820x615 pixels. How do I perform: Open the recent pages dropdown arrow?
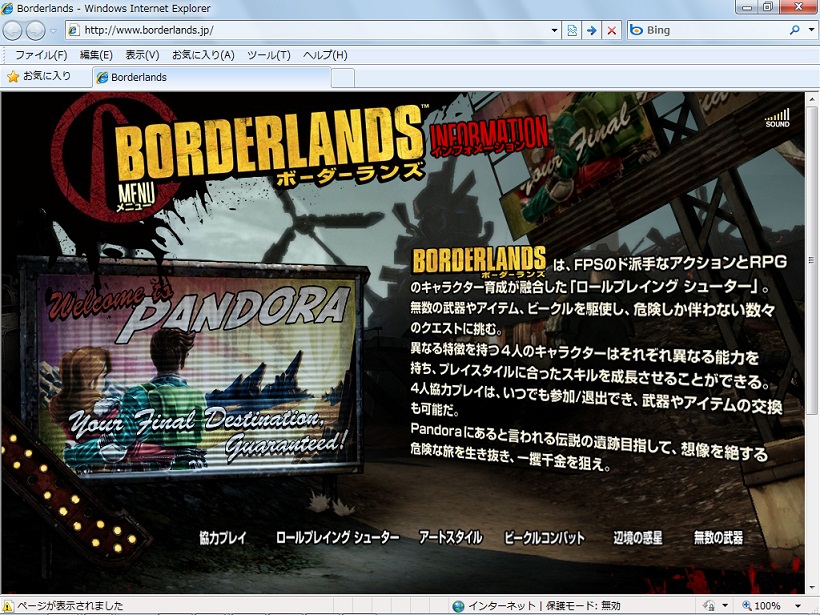53,31
